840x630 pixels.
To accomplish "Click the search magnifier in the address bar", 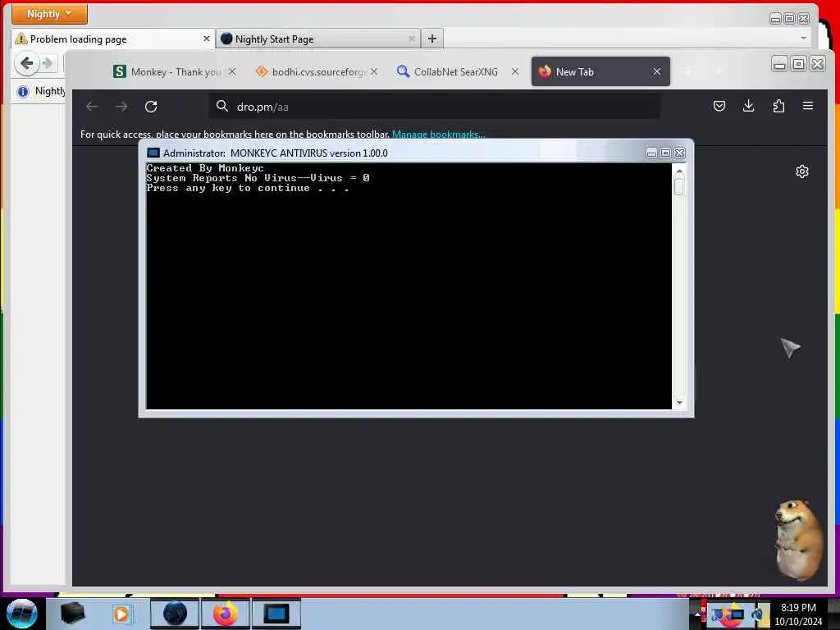I will point(221,106).
